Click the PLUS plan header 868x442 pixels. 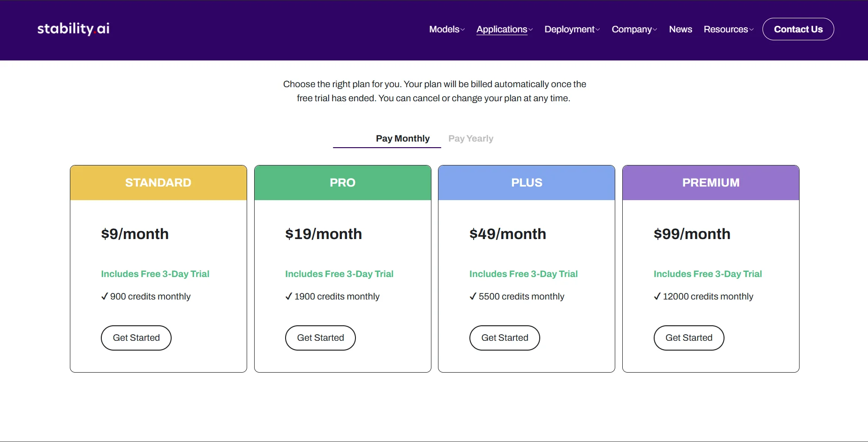[527, 183]
